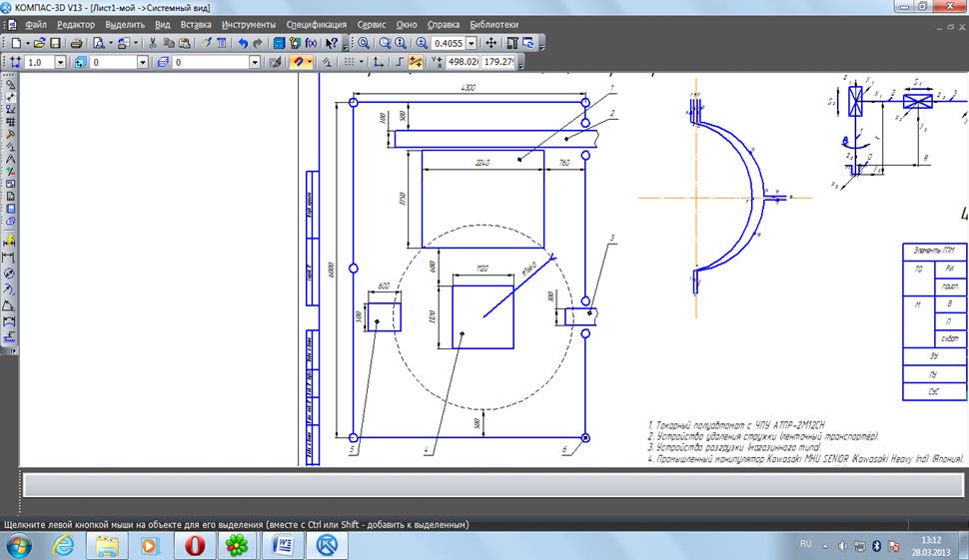Screen dimensions: 969x560
Task: Click the Pan view crosshair icon
Action: tap(490, 44)
